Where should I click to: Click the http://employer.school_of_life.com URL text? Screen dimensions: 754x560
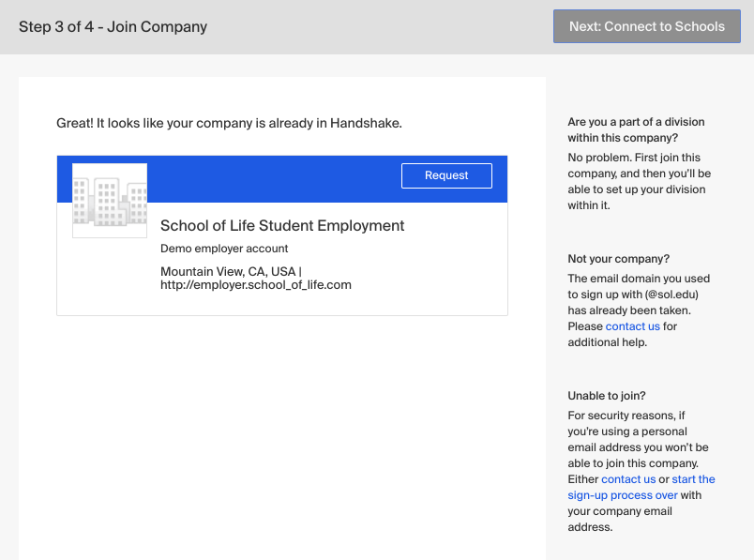click(x=256, y=285)
